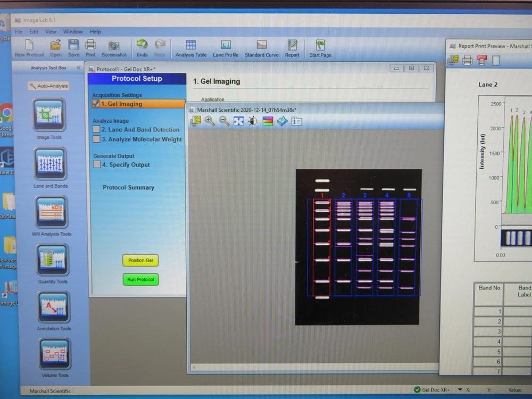Image resolution: width=532 pixels, height=399 pixels.
Task: Export report via the PDF printer icon
Action: point(482,60)
